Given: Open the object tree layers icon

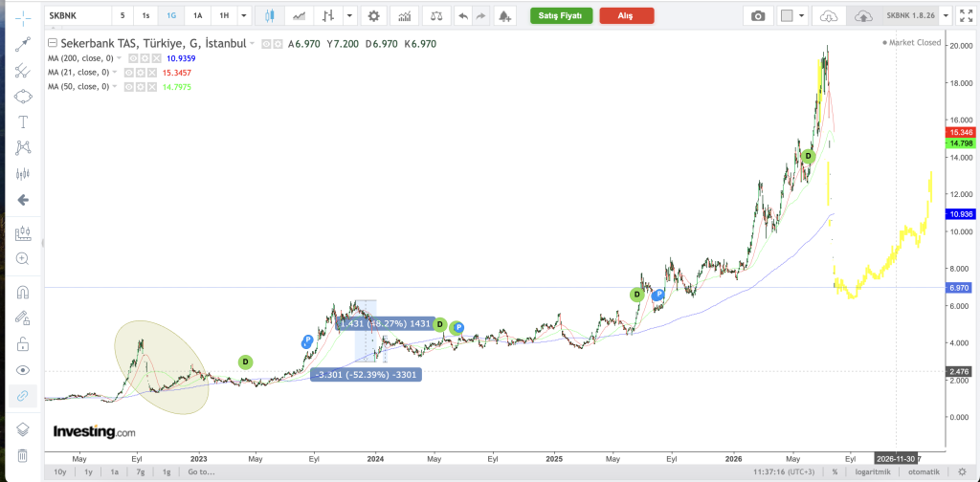Looking at the screenshot, I should 23,429.
